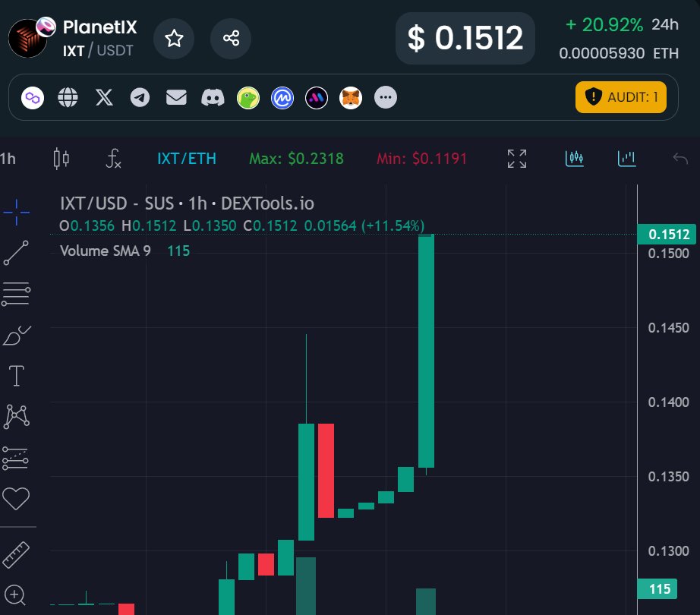Viewport: 700px width, 615px height.
Task: Select the forecast/position projection tool
Action: point(16,459)
